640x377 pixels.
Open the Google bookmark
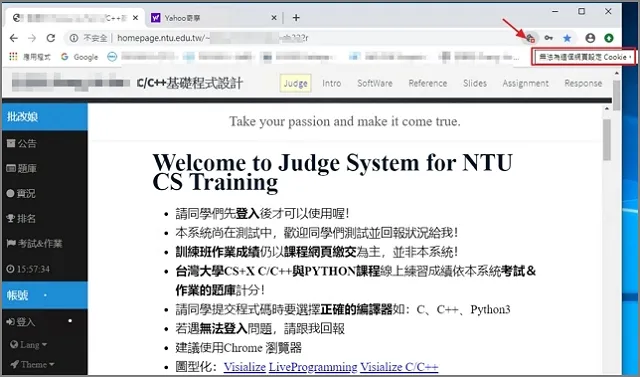point(80,57)
